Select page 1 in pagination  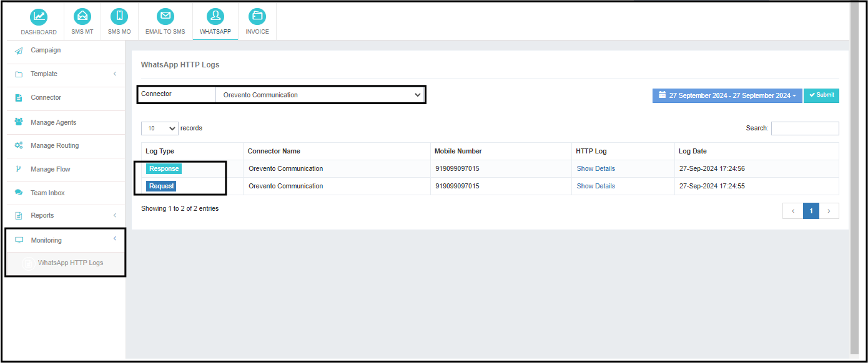811,211
